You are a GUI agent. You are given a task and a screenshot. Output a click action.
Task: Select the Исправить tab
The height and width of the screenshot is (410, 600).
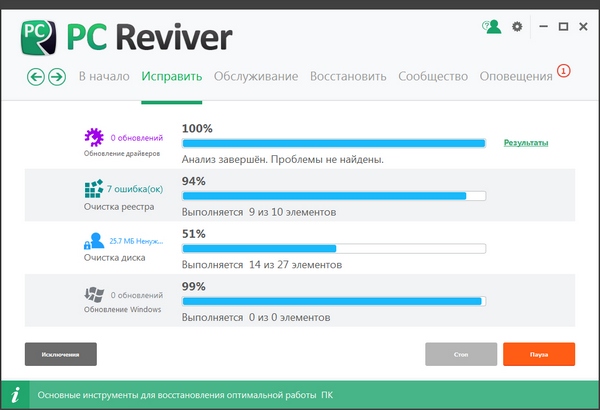(x=172, y=76)
